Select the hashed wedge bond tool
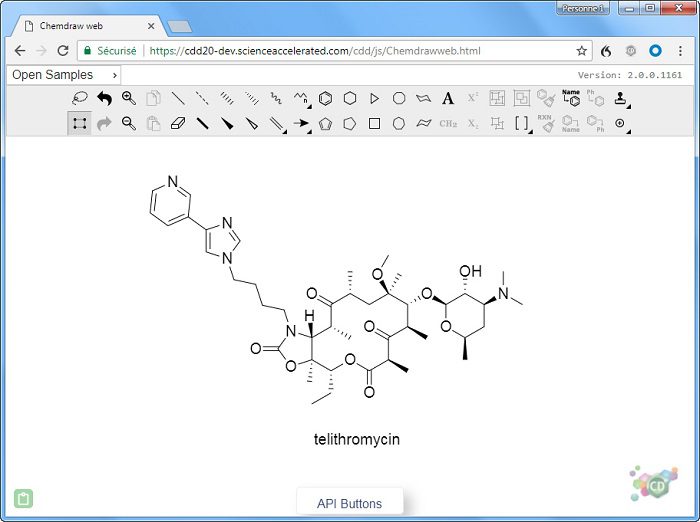 pos(252,98)
